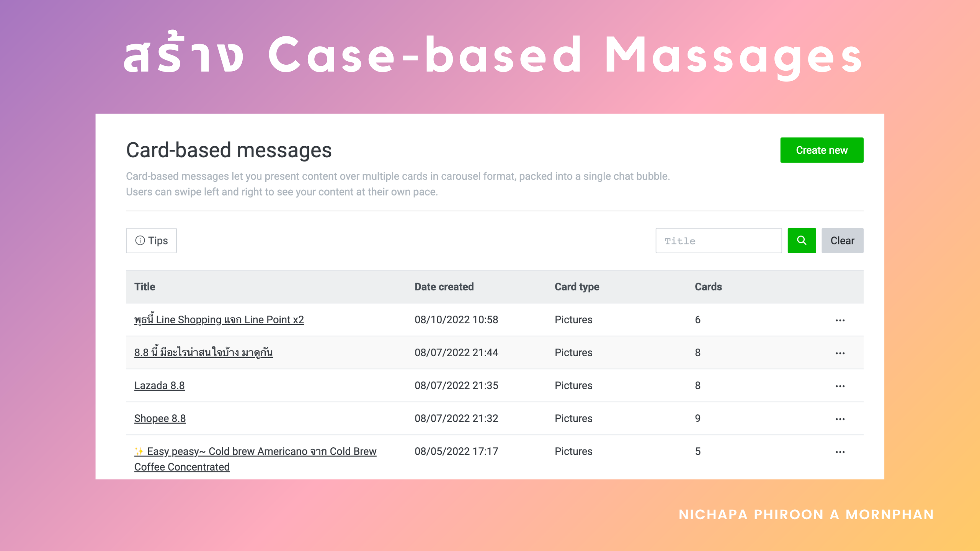The width and height of the screenshot is (980, 551).
Task: Select the date 08/07/2022 21:35
Action: tap(456, 385)
